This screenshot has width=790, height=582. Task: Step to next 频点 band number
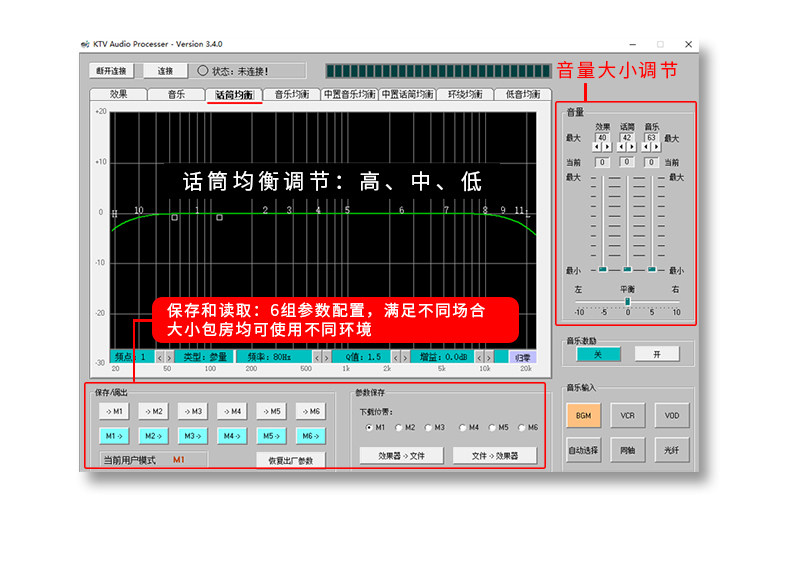click(x=169, y=357)
